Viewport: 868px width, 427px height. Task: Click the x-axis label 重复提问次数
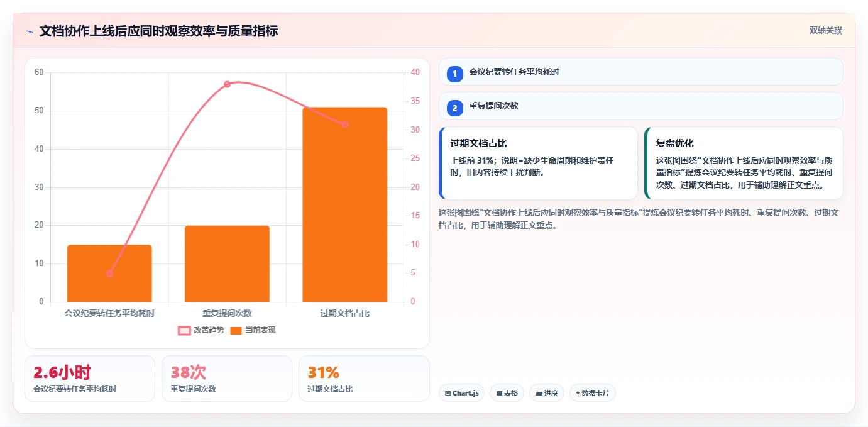point(227,313)
